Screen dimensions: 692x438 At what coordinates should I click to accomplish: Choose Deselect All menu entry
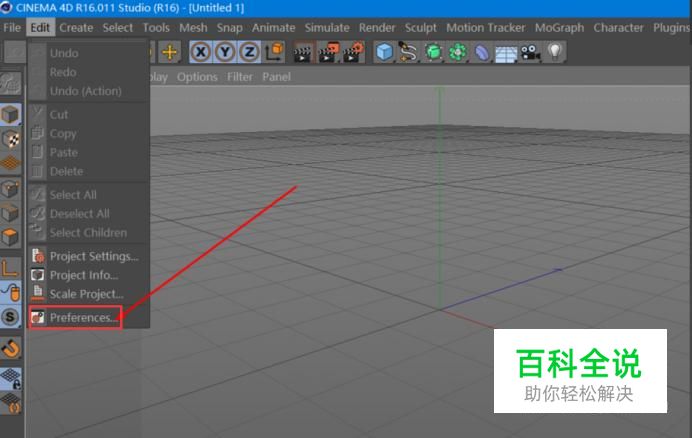[x=88, y=214]
